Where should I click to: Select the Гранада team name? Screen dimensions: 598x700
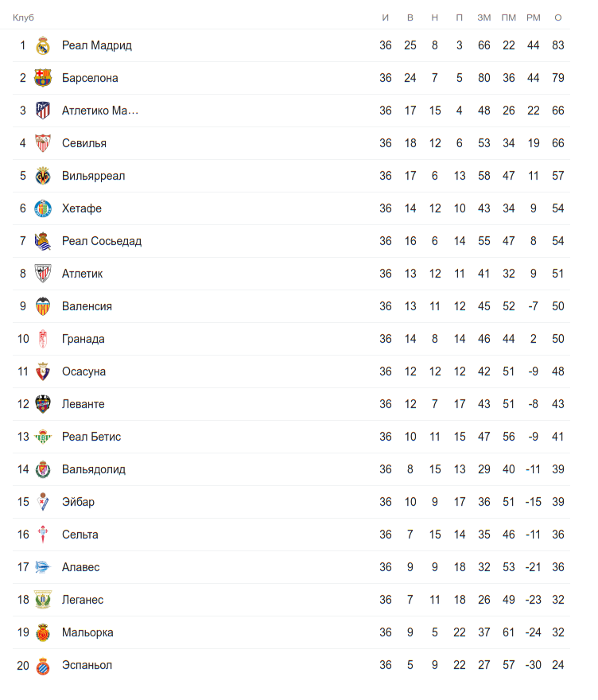click(83, 339)
